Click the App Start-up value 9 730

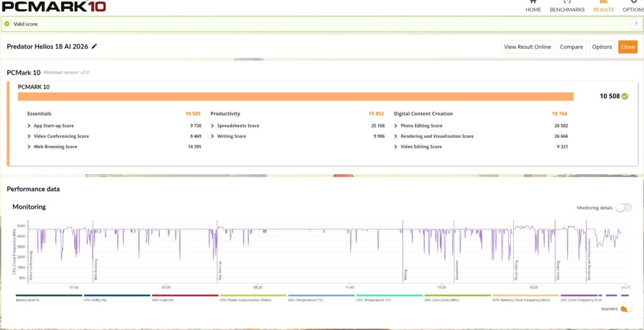pyautogui.click(x=196, y=126)
